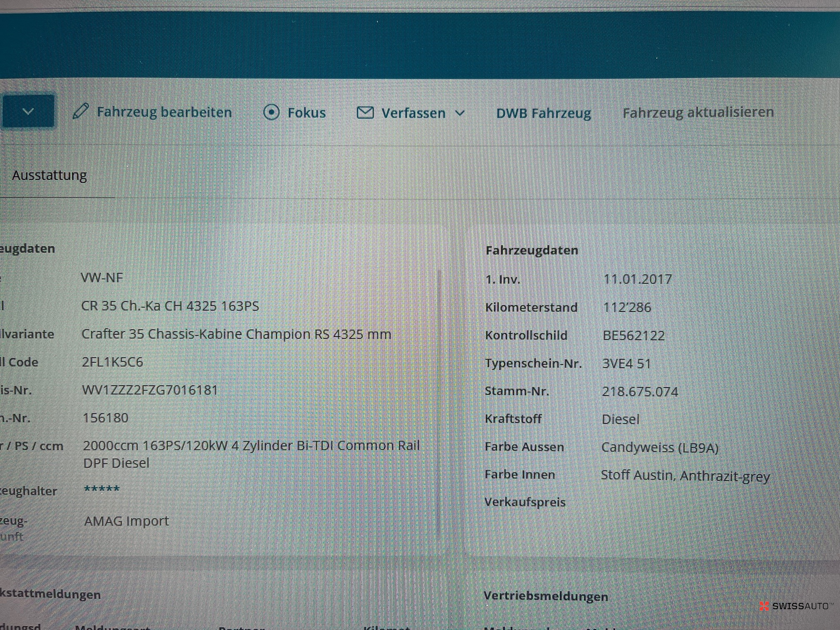Viewport: 840px width, 630px height.
Task: Click the Fokus target icon
Action: (271, 112)
